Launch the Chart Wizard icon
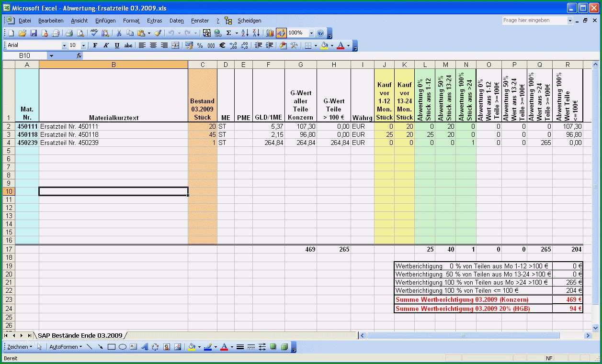 point(270,33)
